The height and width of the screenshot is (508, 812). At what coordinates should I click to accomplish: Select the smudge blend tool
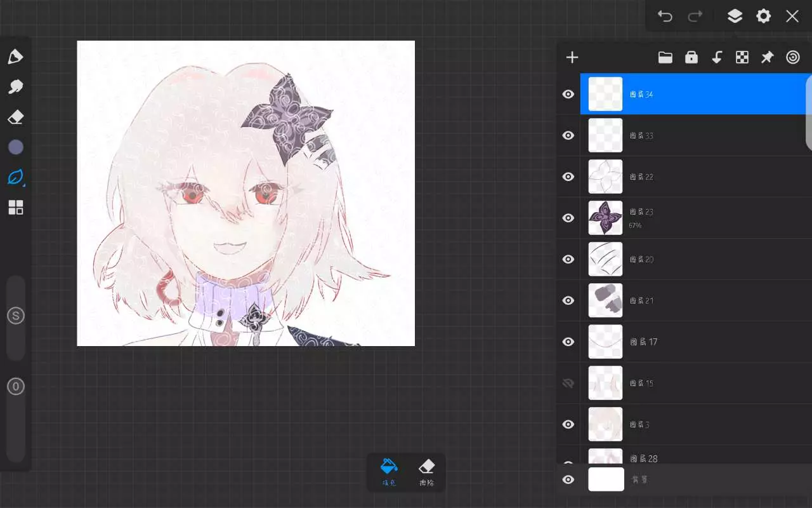coord(15,87)
